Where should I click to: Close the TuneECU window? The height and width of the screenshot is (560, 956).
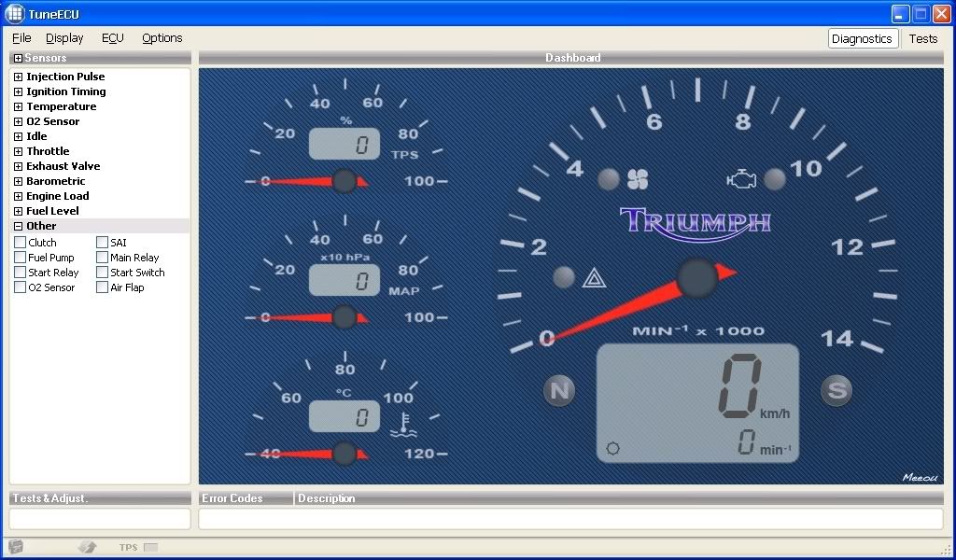tap(942, 14)
